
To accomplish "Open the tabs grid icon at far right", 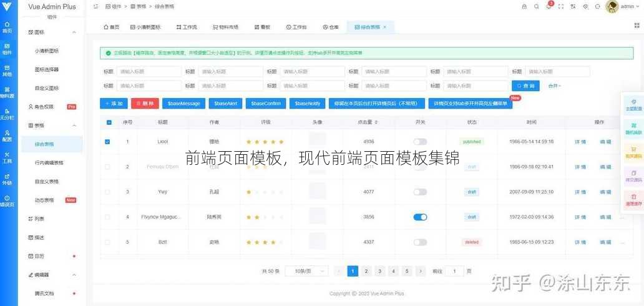I will 637,26.
